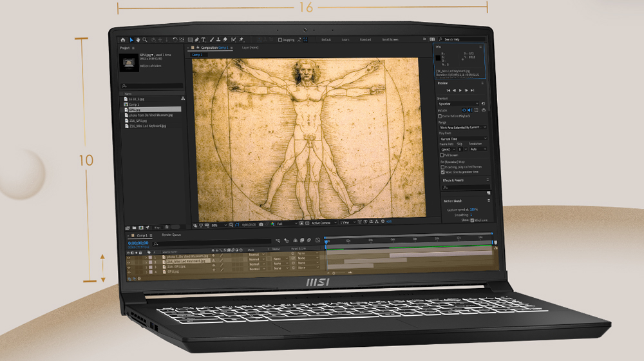Select the Eraser tool

225,40
